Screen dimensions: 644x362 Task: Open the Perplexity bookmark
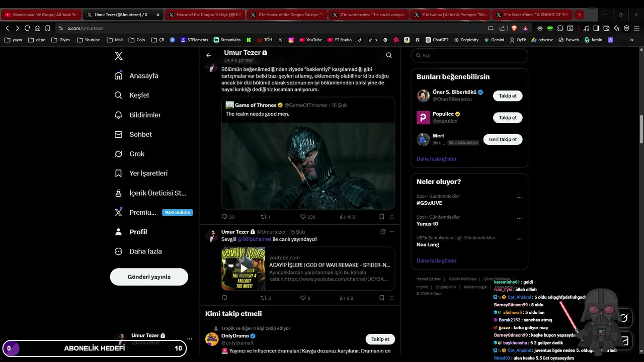(x=466, y=40)
